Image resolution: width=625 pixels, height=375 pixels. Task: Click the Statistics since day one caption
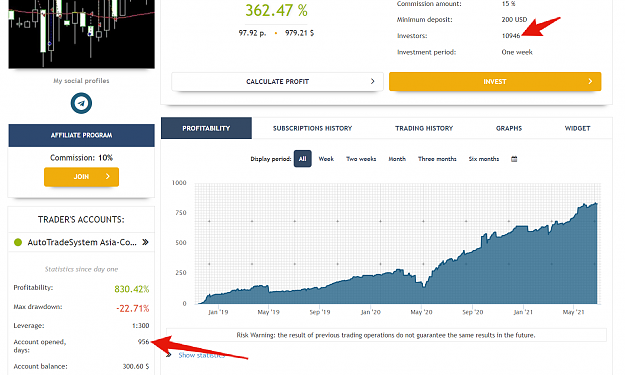81,269
